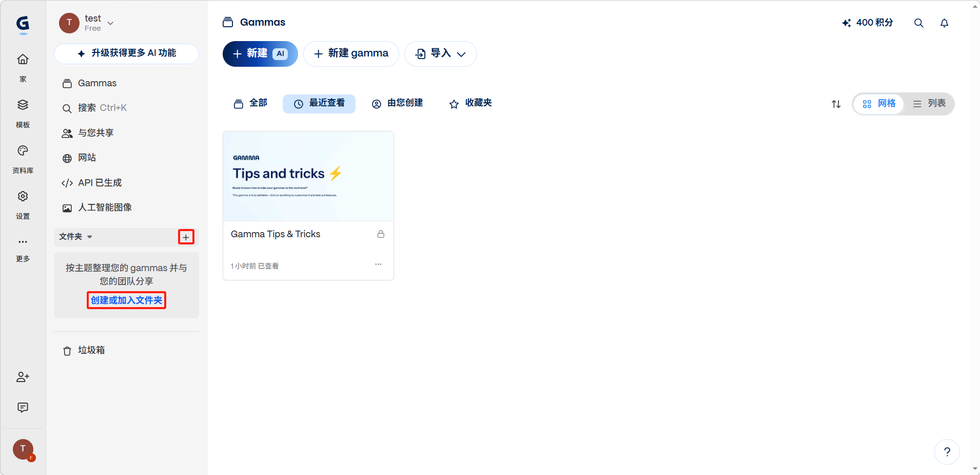The image size is (980, 475).
Task: Open the Gamma Tips card's three-dot menu
Action: point(378,264)
